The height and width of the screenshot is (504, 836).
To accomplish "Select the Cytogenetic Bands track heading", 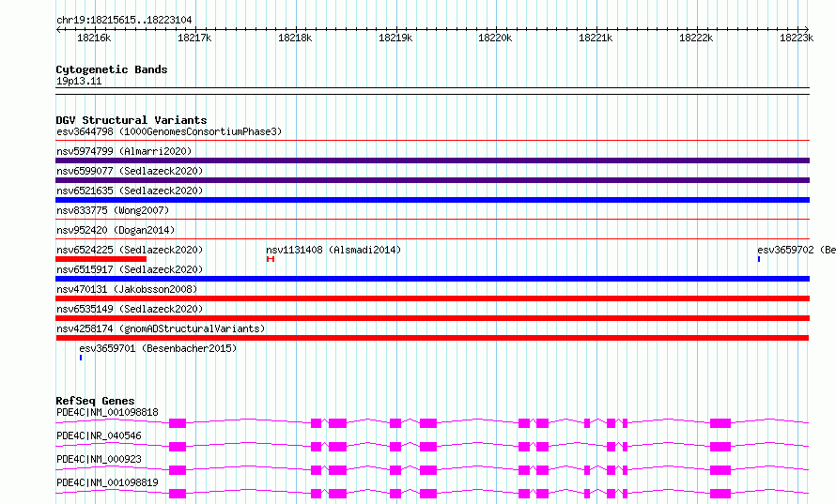I will [112, 69].
